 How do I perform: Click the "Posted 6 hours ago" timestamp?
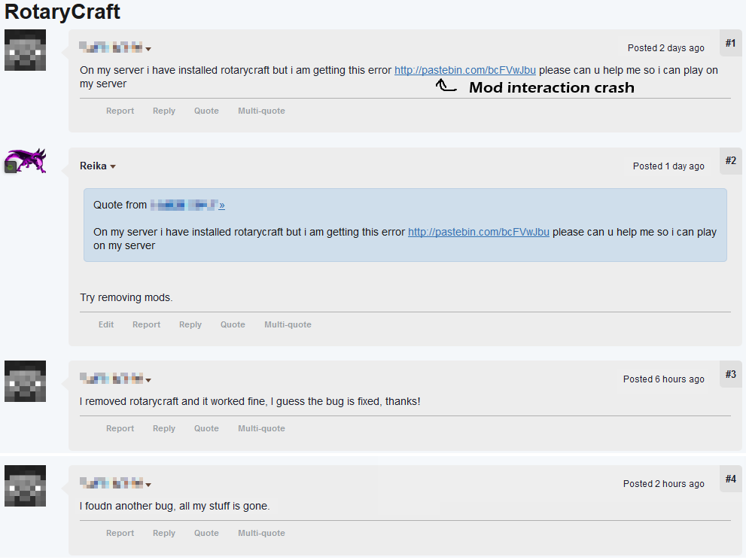(664, 379)
